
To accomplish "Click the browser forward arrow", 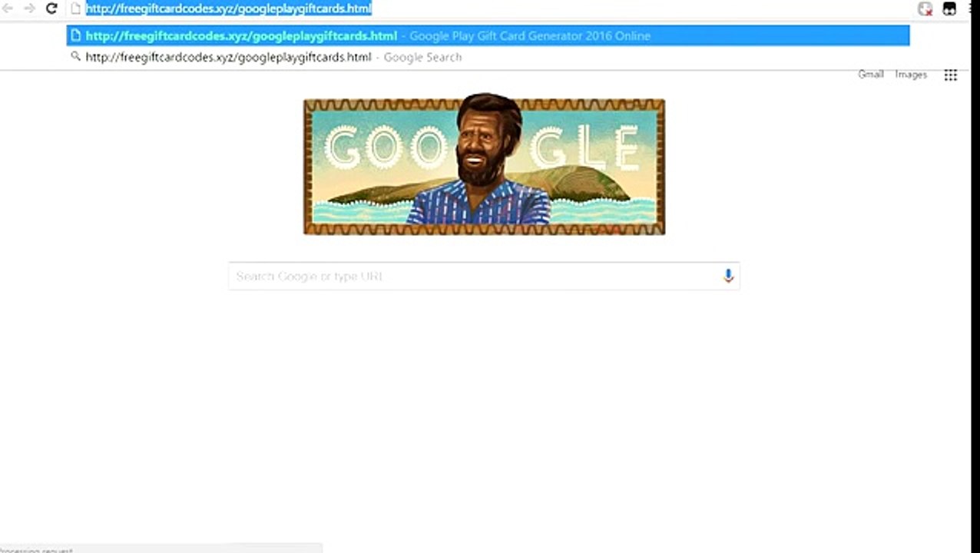I will click(x=30, y=8).
